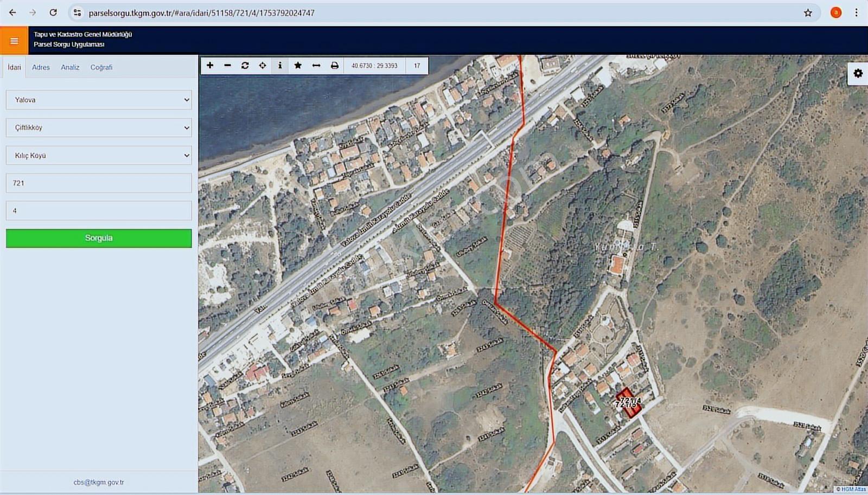The image size is (868, 495).
Task: Open favorites with the star icon
Action: (x=298, y=66)
